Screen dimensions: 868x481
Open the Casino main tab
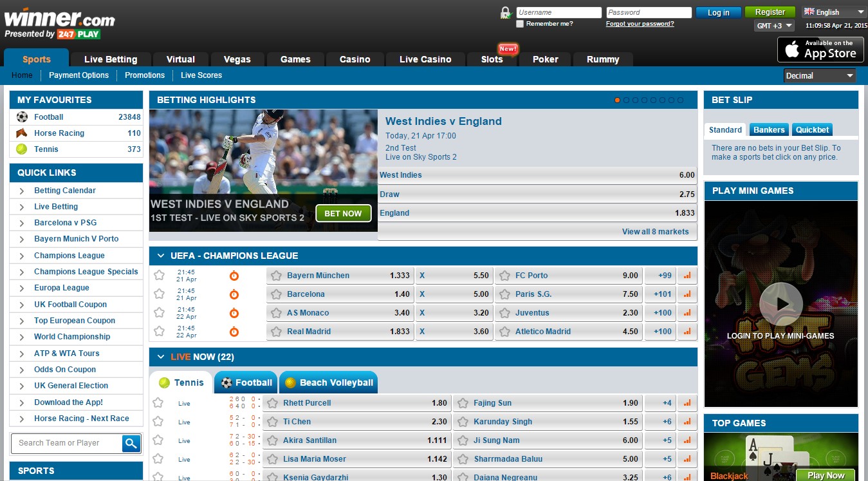click(x=355, y=59)
